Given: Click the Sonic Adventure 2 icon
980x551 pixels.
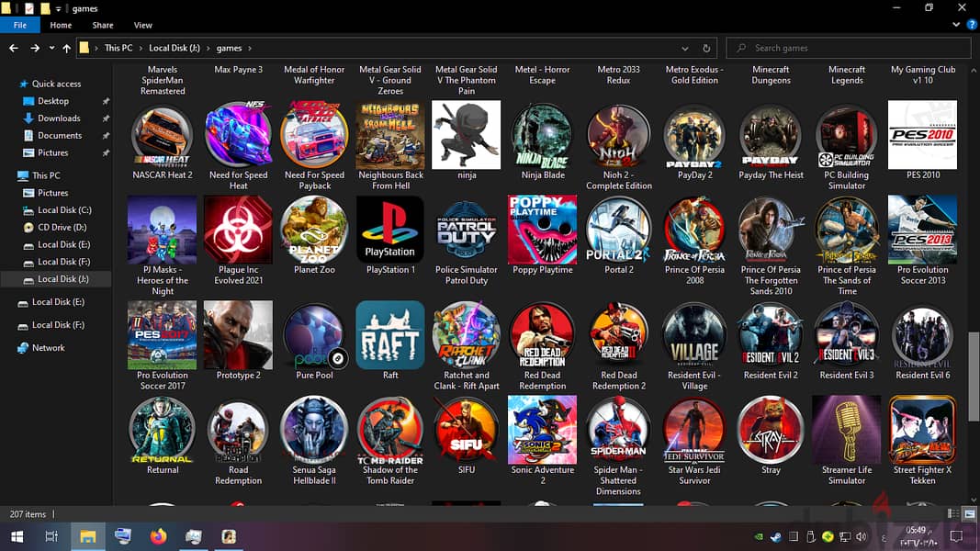Looking at the screenshot, I should click(543, 430).
